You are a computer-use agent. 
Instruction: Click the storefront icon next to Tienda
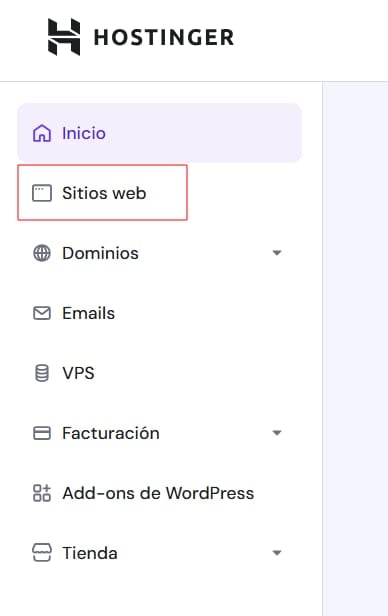point(42,553)
